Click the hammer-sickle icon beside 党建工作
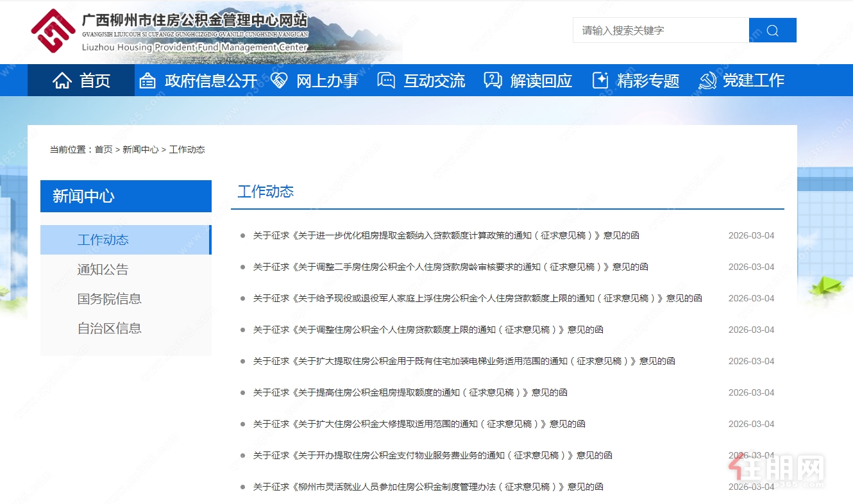853x504 pixels. (x=707, y=80)
